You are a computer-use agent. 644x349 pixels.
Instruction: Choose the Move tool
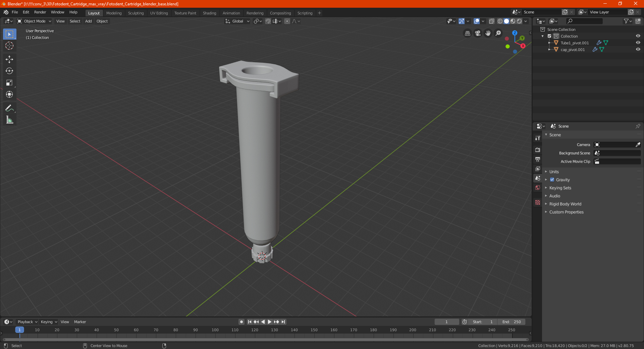pos(9,59)
